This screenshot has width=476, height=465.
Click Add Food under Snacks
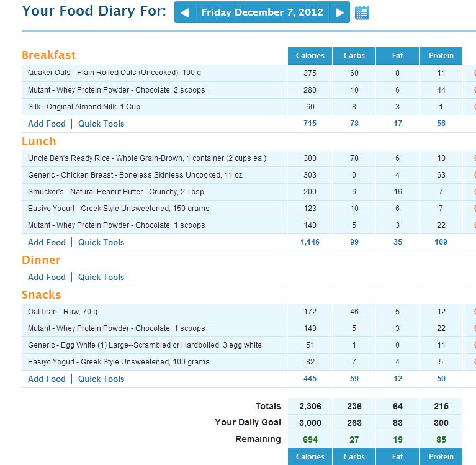coord(47,379)
